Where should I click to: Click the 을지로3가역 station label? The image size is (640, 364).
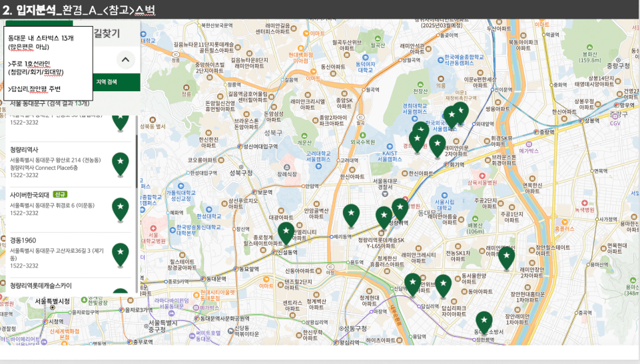pyautogui.click(x=139, y=310)
